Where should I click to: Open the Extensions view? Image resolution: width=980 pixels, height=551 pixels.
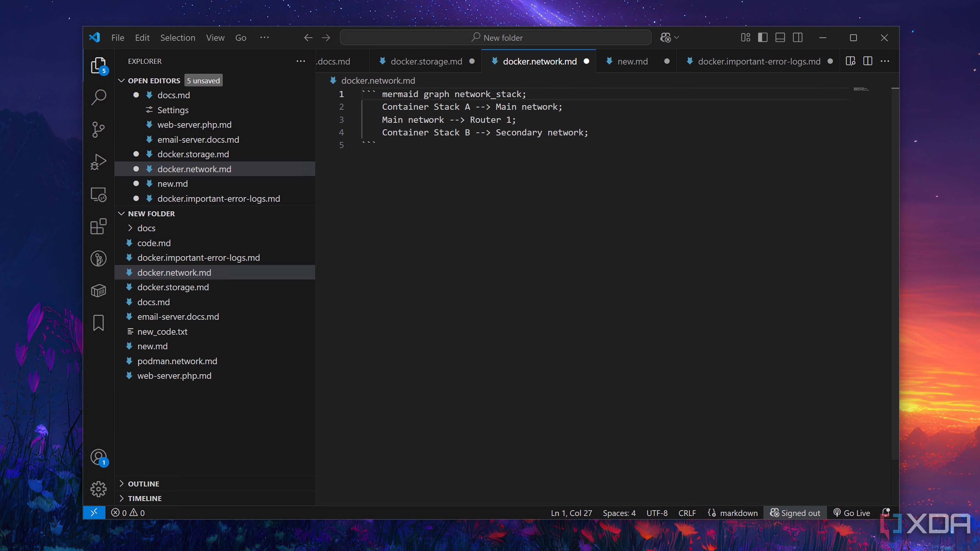99,226
